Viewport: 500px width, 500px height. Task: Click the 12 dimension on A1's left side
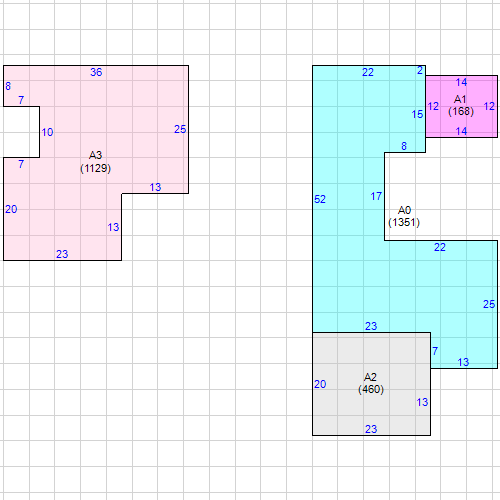(433, 107)
